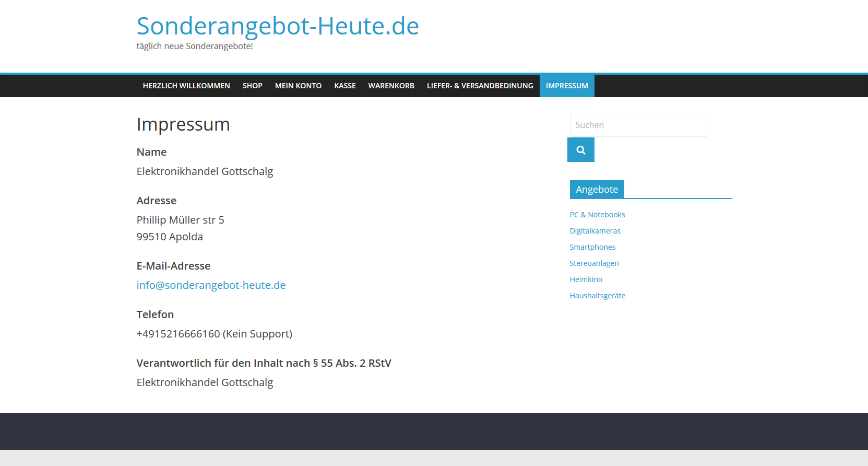
Task: View the Heimkino category
Action: pyautogui.click(x=586, y=279)
